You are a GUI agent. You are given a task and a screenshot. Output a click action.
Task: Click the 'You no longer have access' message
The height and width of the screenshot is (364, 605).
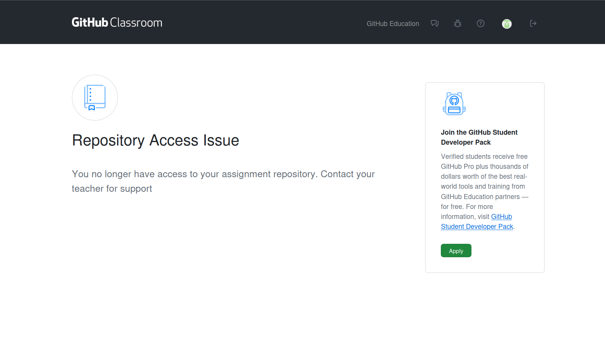pos(223,181)
